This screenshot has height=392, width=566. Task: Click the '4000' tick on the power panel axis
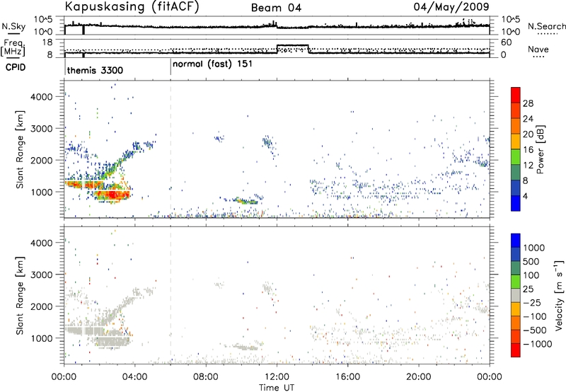[x=42, y=97]
